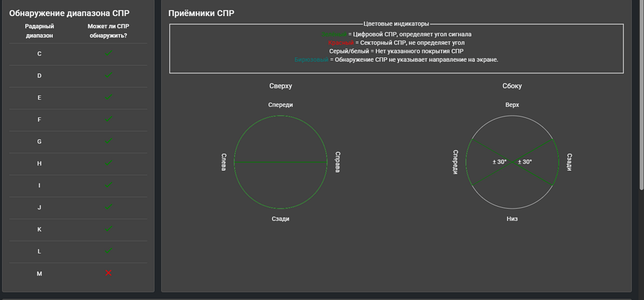644x300 pixels.
Task: Click the green checkmark for band E
Action: point(108,97)
